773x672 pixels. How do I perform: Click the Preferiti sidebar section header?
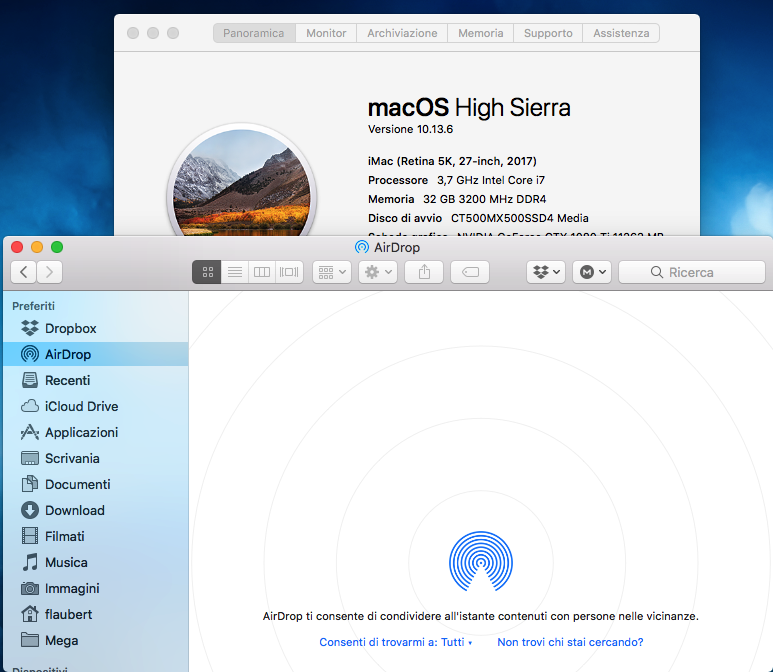[x=34, y=306]
